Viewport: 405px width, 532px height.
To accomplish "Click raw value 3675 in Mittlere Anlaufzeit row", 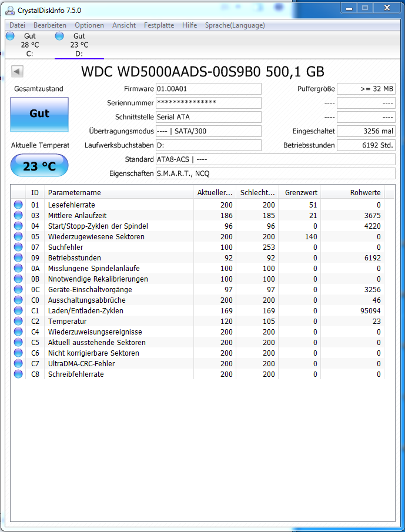I will pyautogui.click(x=372, y=215).
